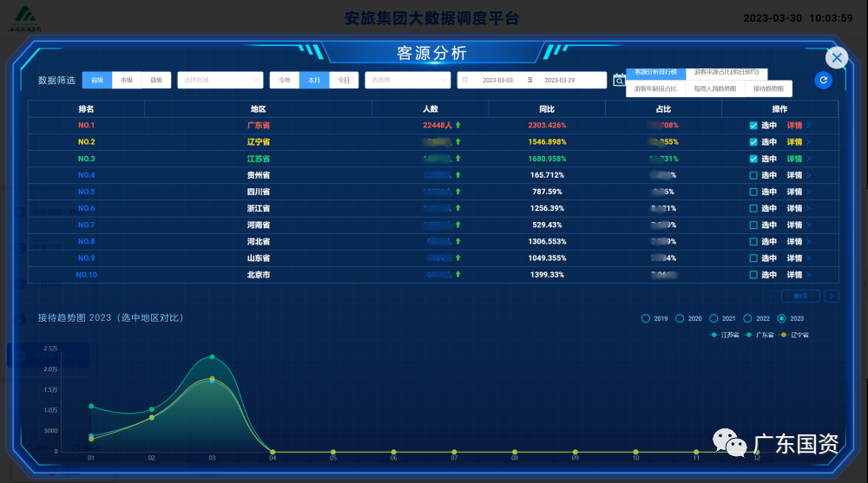Select the 今日 time filter
The width and height of the screenshot is (868, 483).
click(x=344, y=81)
